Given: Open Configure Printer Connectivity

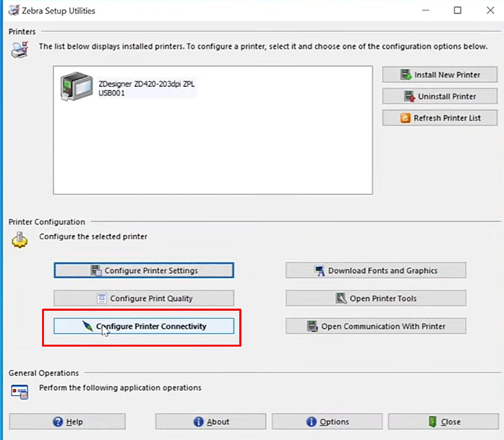Looking at the screenshot, I should [x=144, y=326].
